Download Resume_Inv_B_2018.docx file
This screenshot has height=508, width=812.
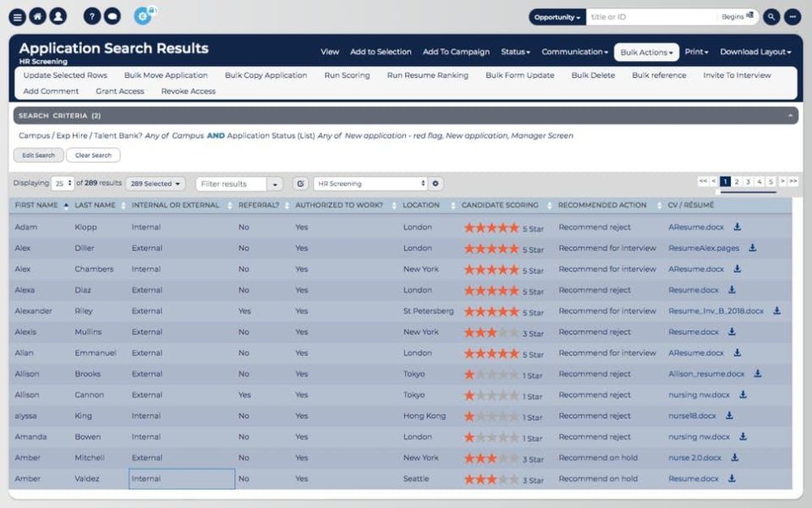(x=777, y=311)
